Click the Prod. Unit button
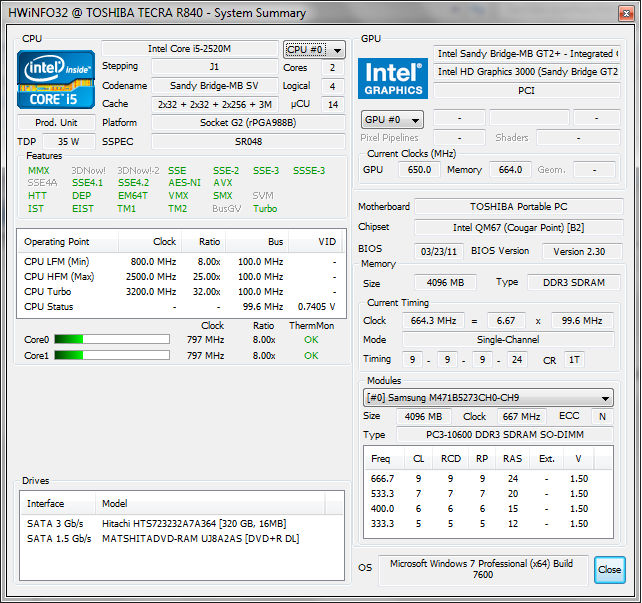This screenshot has width=642, height=603. pos(56,122)
